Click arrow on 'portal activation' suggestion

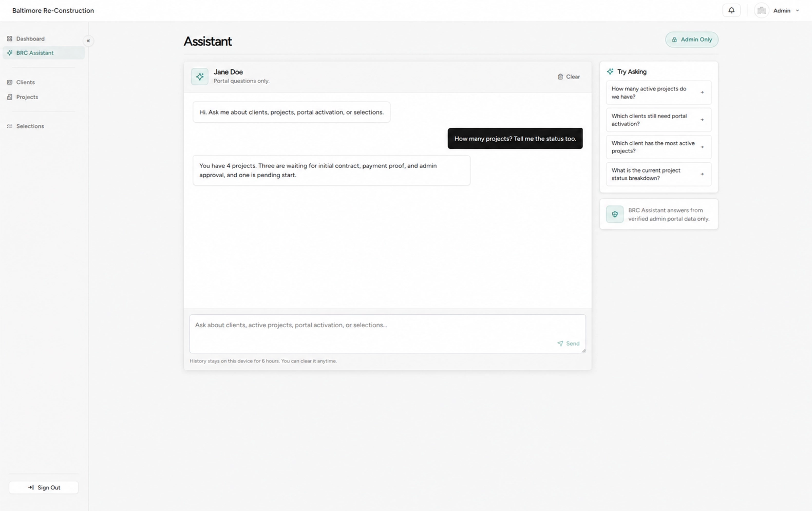[x=702, y=120]
